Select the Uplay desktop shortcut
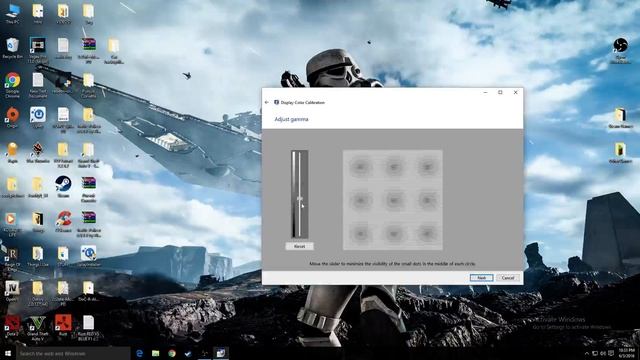640x360 pixels. [38, 118]
